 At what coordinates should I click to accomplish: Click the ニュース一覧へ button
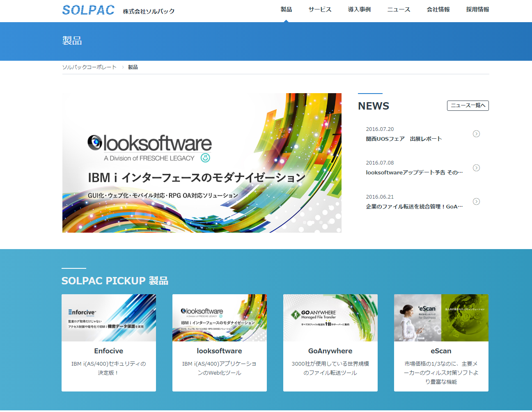(x=468, y=105)
